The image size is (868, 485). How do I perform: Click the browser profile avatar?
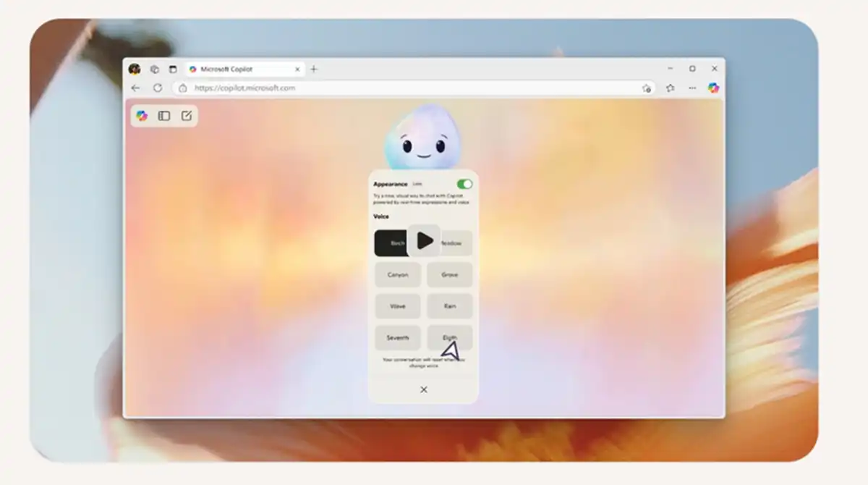click(x=135, y=69)
